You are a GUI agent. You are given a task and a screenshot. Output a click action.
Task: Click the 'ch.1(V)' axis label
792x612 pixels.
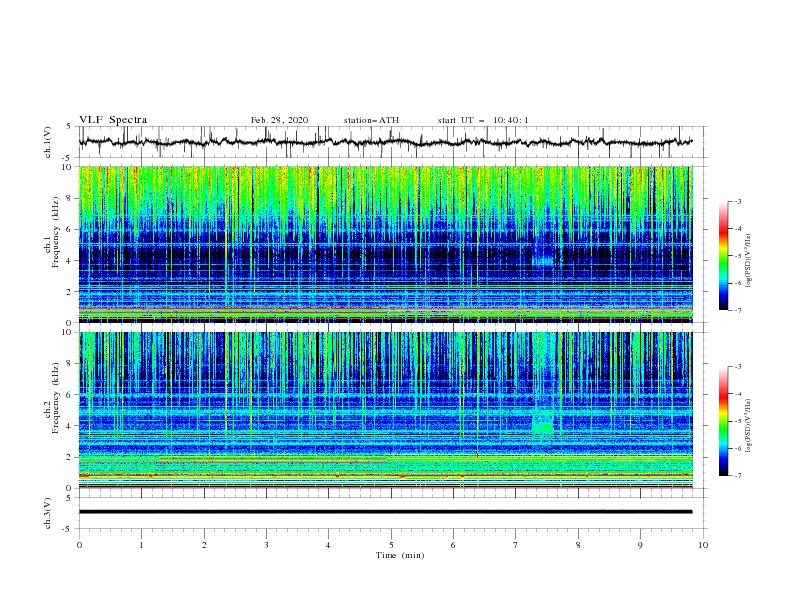(48, 142)
